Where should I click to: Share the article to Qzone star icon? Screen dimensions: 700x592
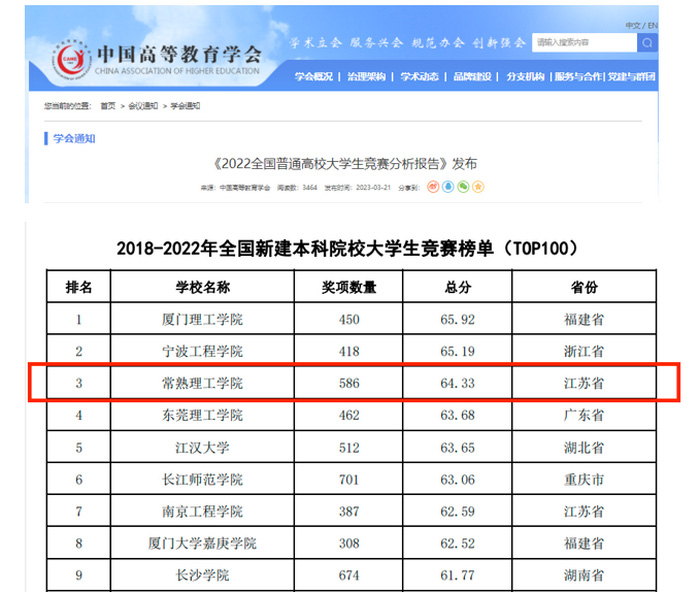click(478, 187)
